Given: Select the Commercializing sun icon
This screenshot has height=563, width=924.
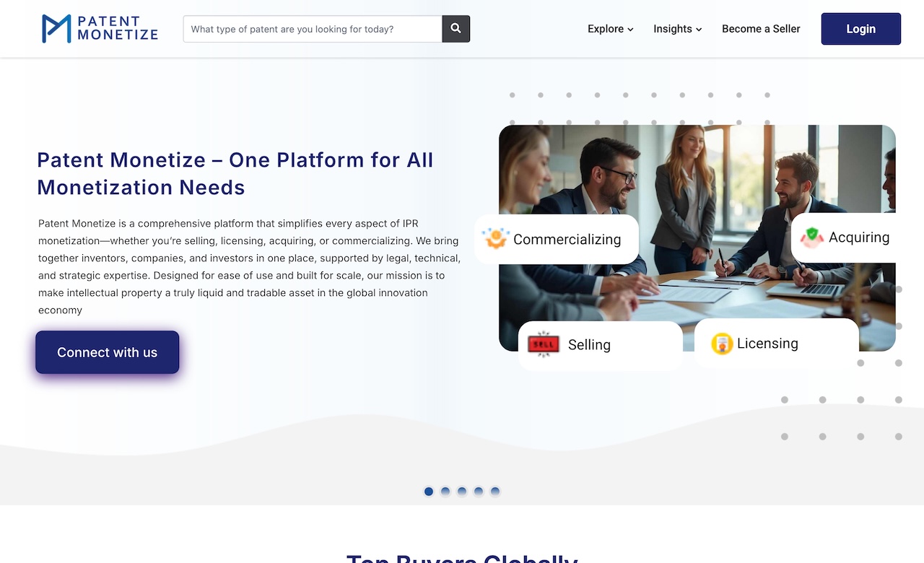Looking at the screenshot, I should click(x=494, y=238).
